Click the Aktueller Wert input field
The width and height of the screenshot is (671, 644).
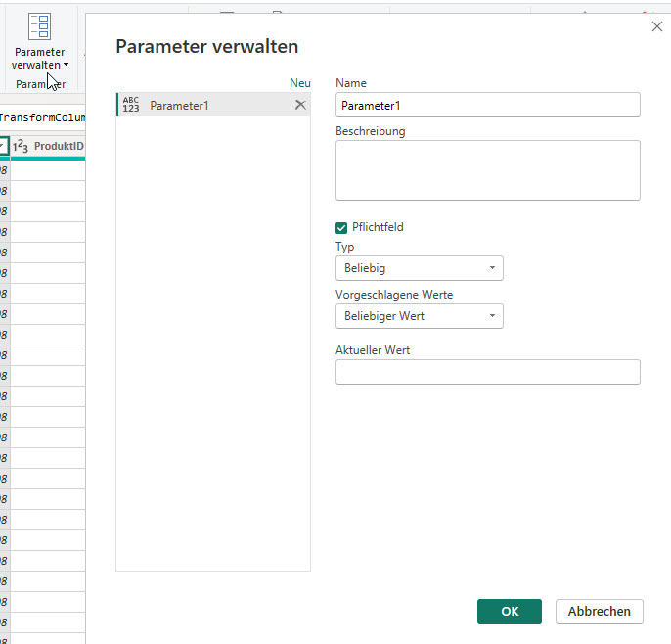point(487,372)
